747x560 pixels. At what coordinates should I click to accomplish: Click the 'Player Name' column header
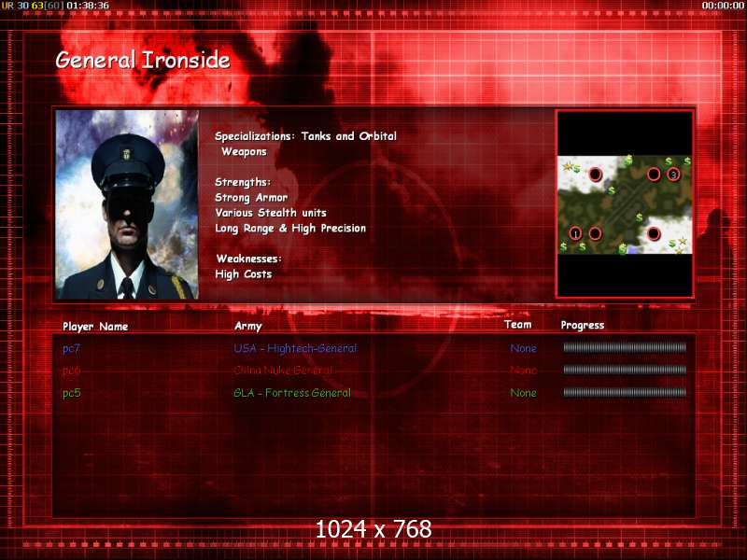95,327
